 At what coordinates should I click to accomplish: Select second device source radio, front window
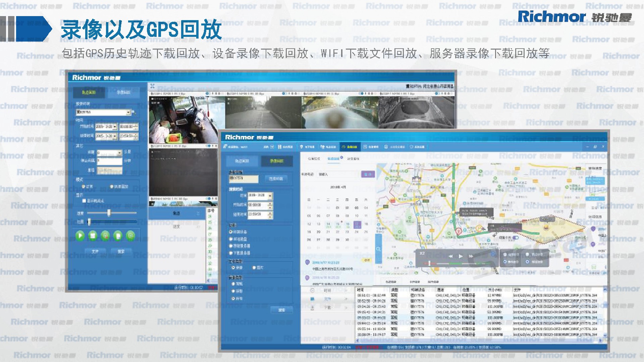point(231,239)
